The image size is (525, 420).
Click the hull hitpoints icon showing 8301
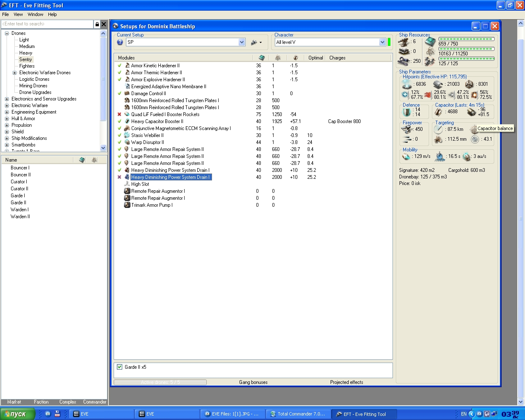pyautogui.click(x=469, y=84)
